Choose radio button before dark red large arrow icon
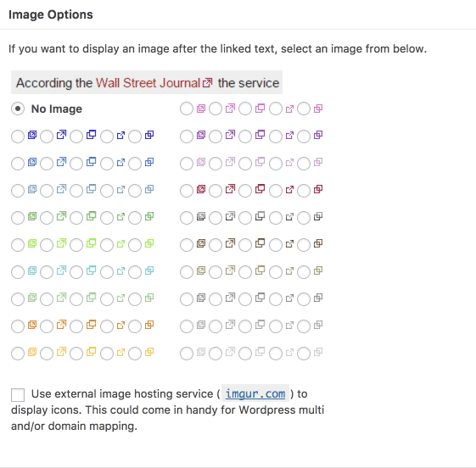Viewport: 476px width, 468px height. tap(216, 191)
